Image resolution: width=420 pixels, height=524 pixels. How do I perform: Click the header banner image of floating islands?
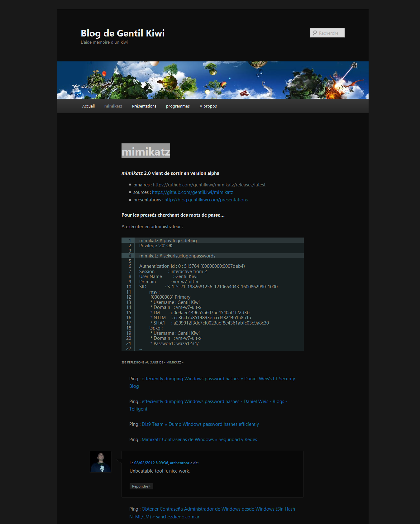[x=213, y=80]
